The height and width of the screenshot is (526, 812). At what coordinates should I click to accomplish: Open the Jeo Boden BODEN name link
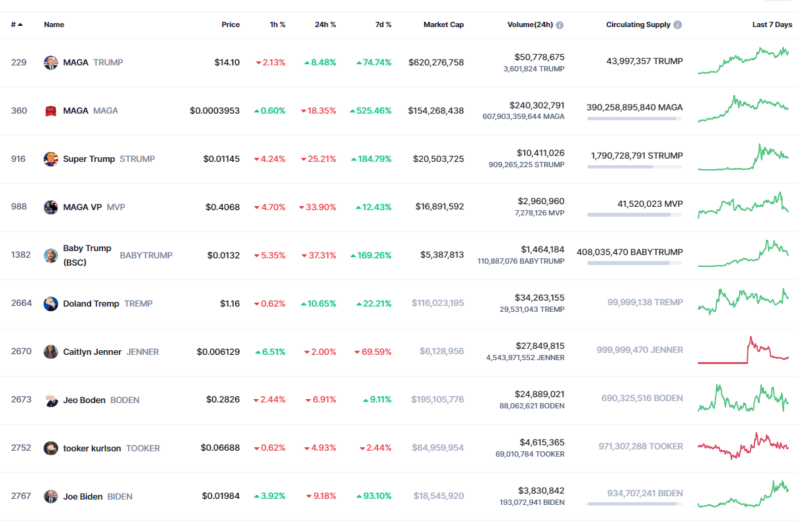(101, 400)
